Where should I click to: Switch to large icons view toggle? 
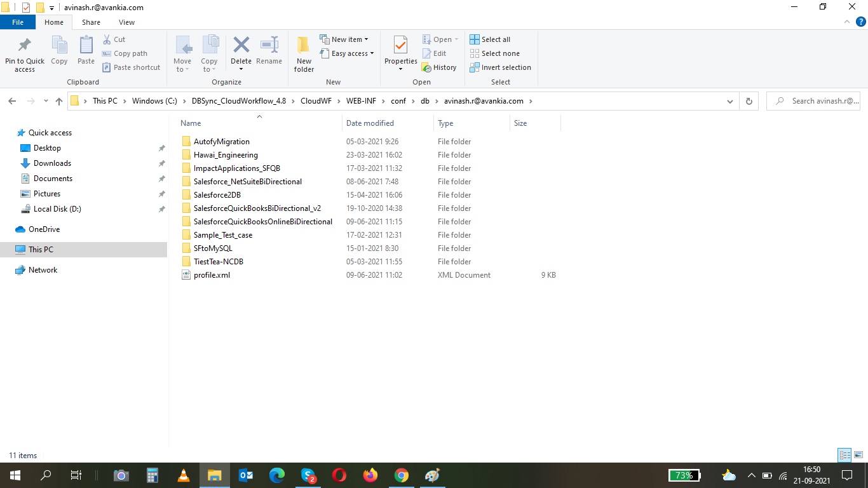pos(858,455)
